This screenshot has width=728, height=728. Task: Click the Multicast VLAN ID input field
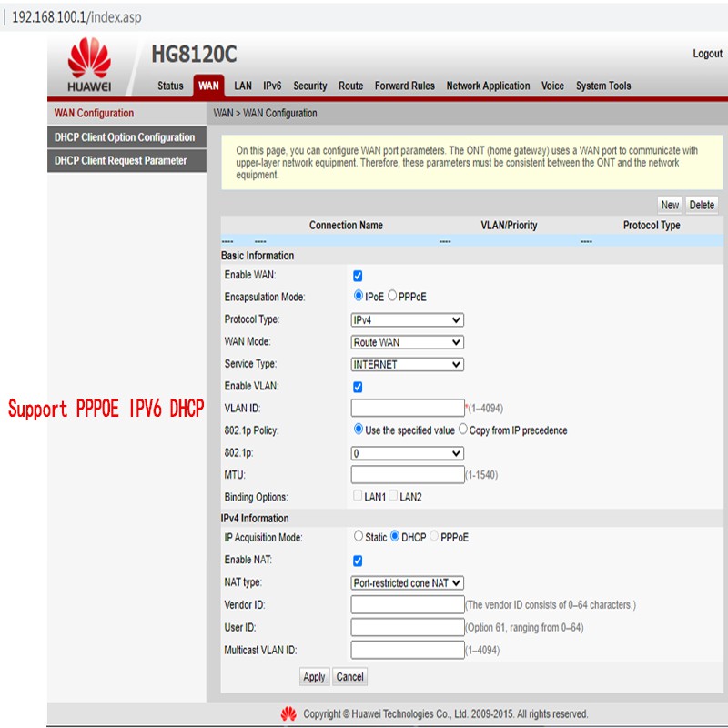408,650
